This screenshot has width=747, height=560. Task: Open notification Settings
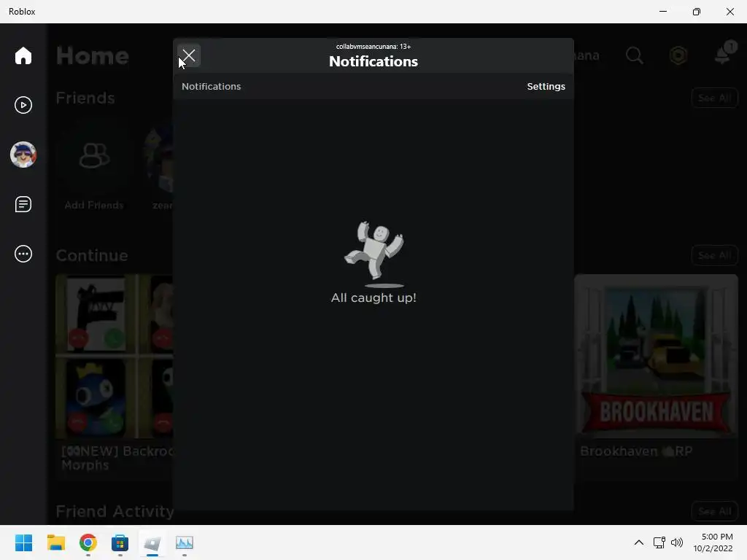tap(546, 87)
